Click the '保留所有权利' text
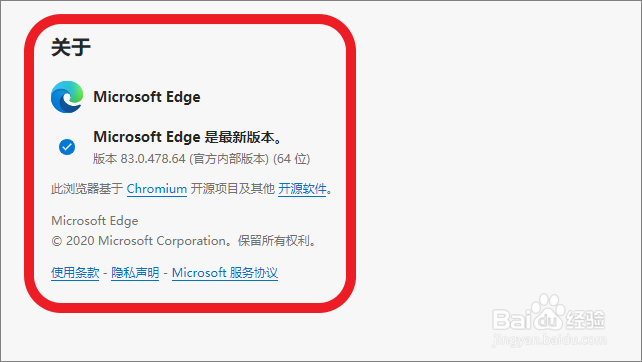 [274, 241]
